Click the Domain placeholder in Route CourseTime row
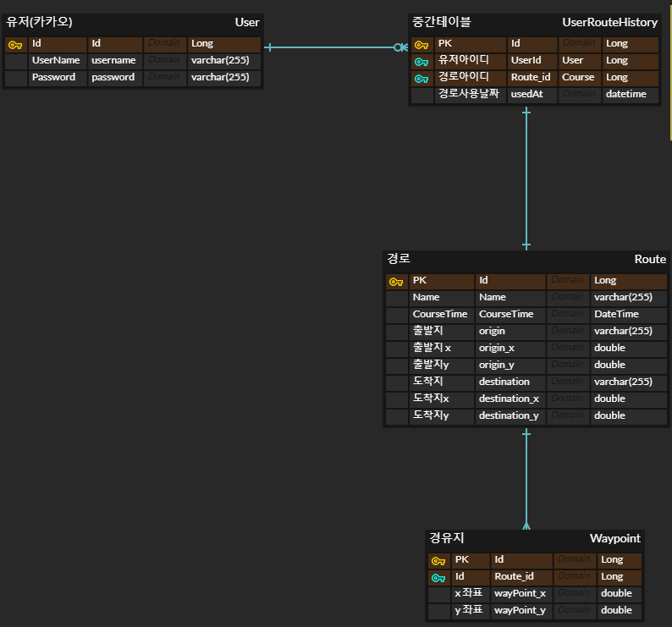Image resolution: width=672 pixels, height=627 pixels. (x=568, y=316)
